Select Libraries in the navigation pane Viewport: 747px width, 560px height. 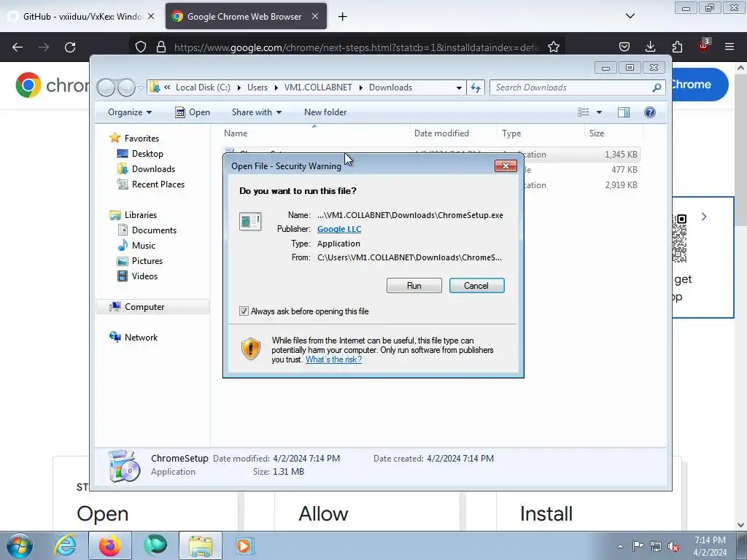pos(133,215)
